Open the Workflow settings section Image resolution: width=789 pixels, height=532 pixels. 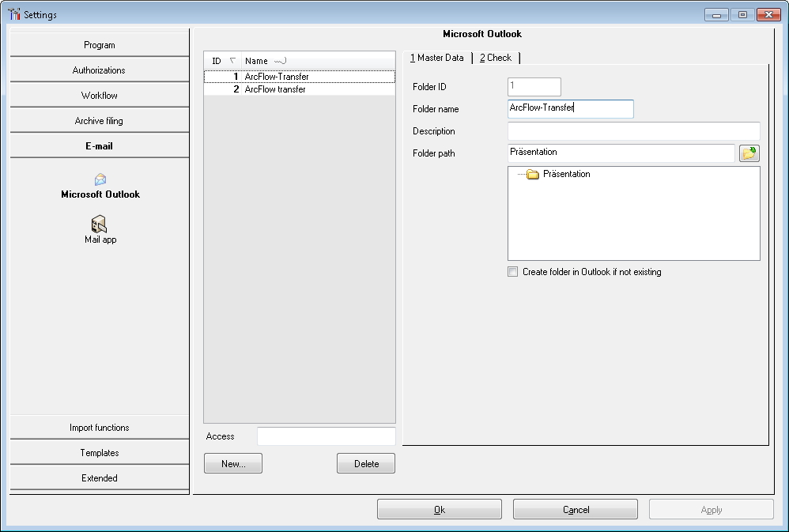(x=99, y=95)
